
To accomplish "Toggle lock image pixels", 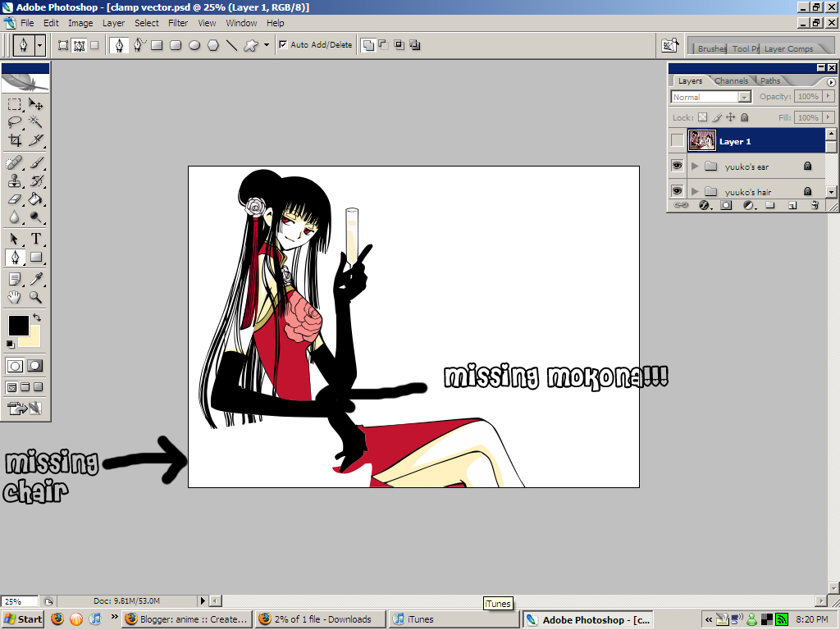I will coord(717,117).
